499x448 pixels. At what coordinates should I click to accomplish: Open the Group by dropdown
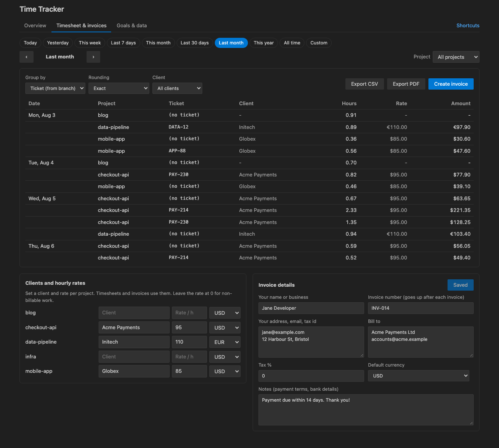[x=55, y=88]
